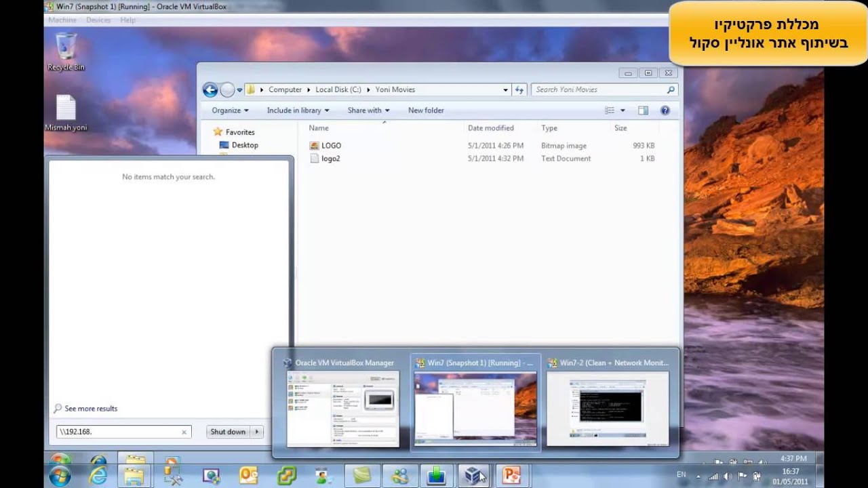
Task: Open the Include in library dropdown
Action: pyautogui.click(x=298, y=110)
